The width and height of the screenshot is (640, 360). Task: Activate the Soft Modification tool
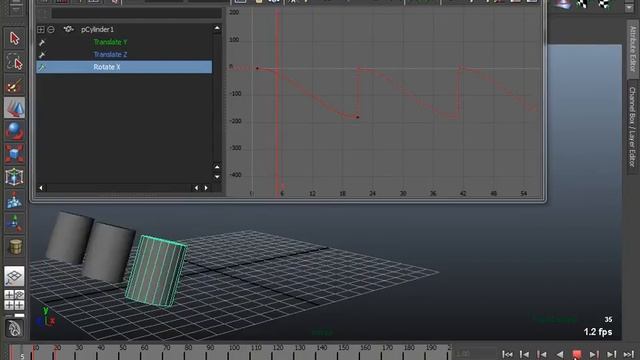click(x=14, y=200)
